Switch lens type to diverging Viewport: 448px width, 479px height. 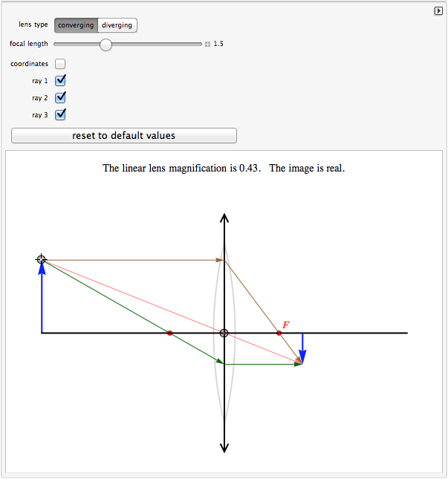[117, 25]
